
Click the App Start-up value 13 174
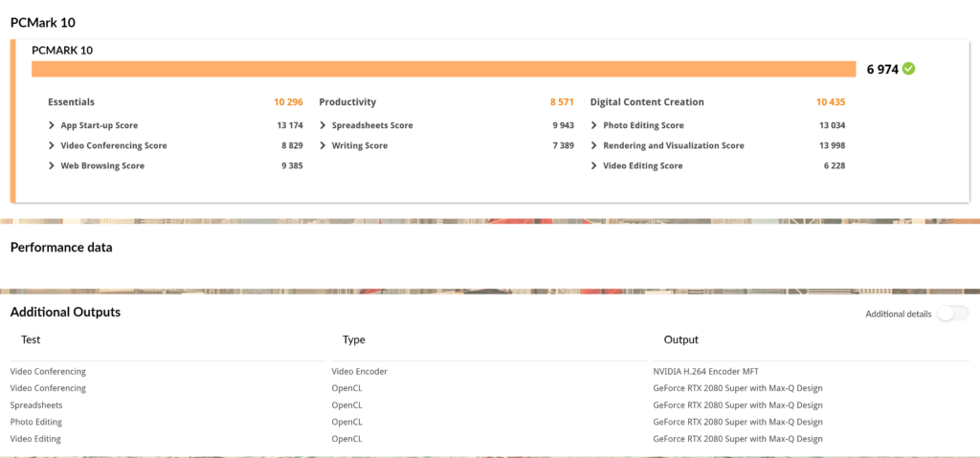[290, 125]
